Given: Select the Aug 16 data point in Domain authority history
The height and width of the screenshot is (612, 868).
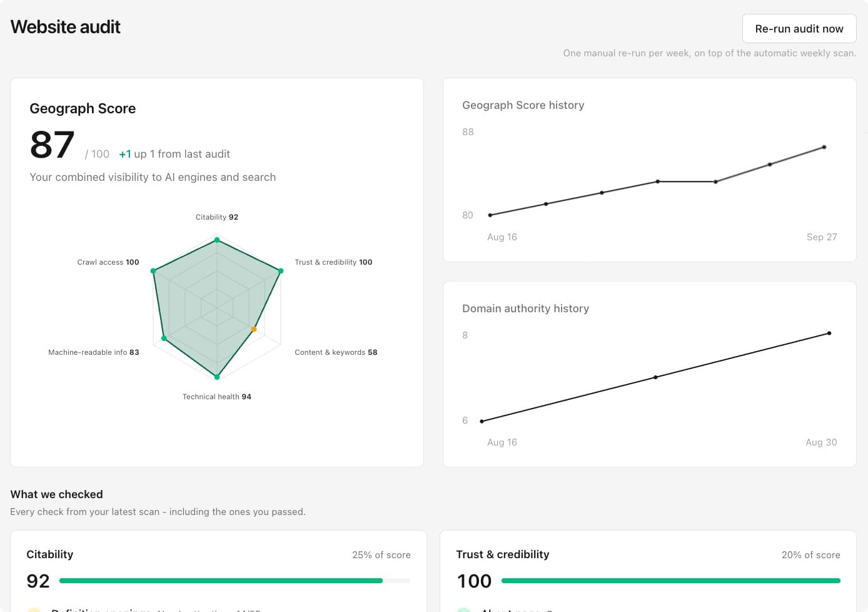Looking at the screenshot, I should 482,421.
